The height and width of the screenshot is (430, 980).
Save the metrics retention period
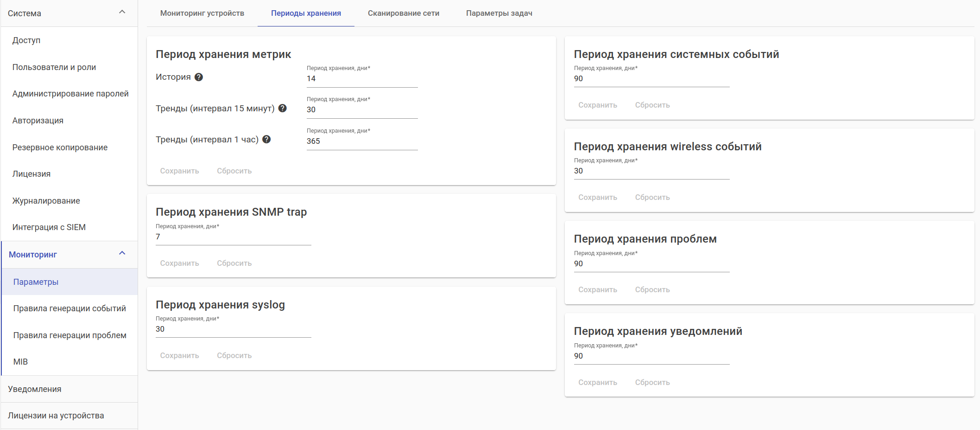point(179,171)
